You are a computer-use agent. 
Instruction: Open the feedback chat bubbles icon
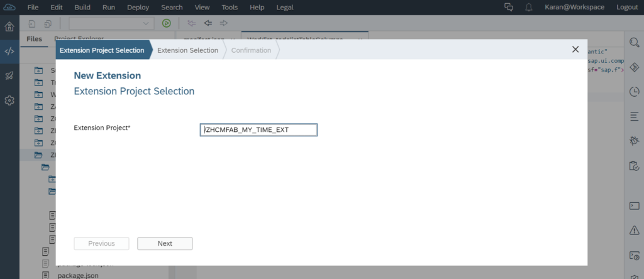pyautogui.click(x=508, y=7)
